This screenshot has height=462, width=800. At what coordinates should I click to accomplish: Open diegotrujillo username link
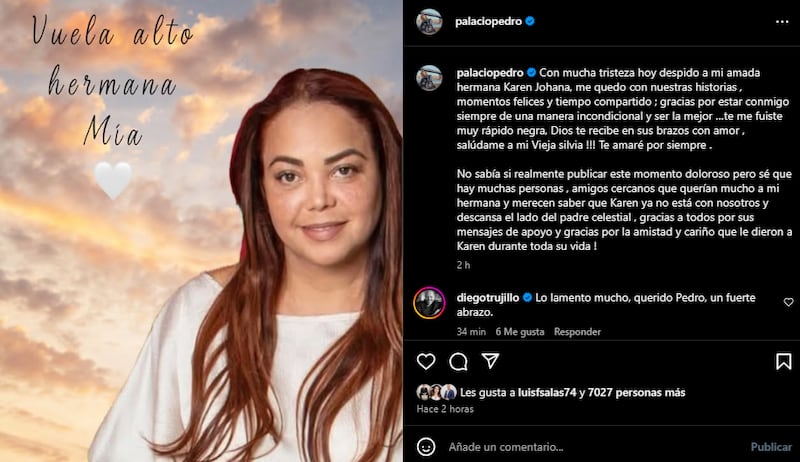coord(488,297)
